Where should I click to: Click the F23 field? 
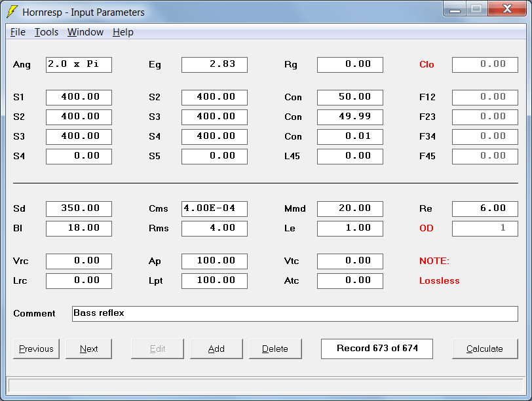[485, 117]
